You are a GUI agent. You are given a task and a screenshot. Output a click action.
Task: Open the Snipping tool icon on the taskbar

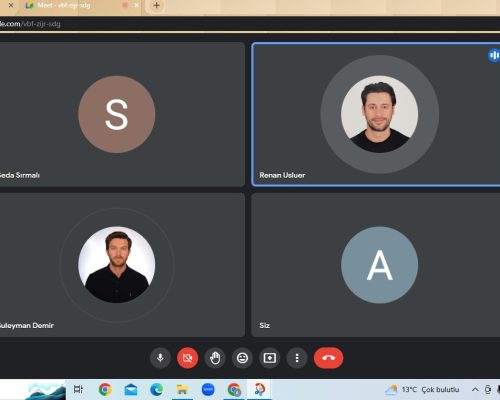point(259,389)
